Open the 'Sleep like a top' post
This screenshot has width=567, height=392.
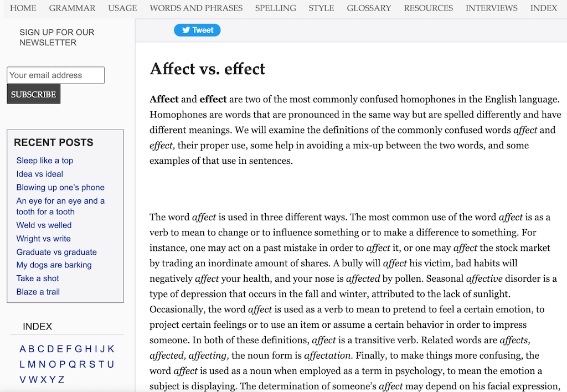[x=45, y=161]
